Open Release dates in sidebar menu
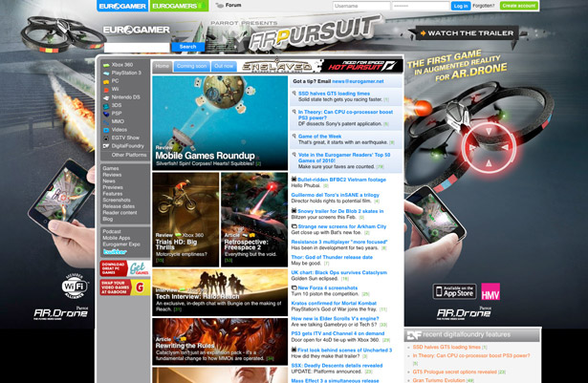Viewport: 588px width, 383px height. click(x=119, y=206)
